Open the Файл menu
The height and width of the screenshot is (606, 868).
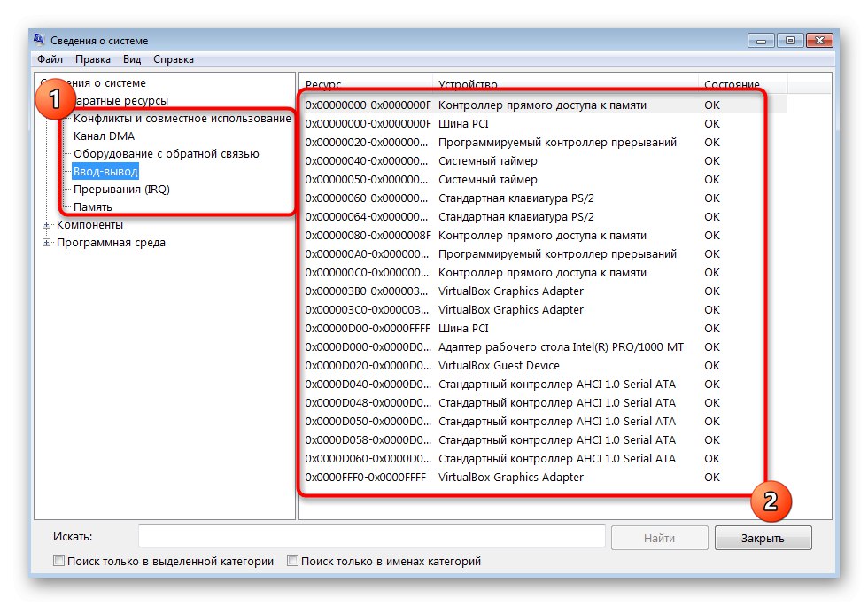click(50, 59)
